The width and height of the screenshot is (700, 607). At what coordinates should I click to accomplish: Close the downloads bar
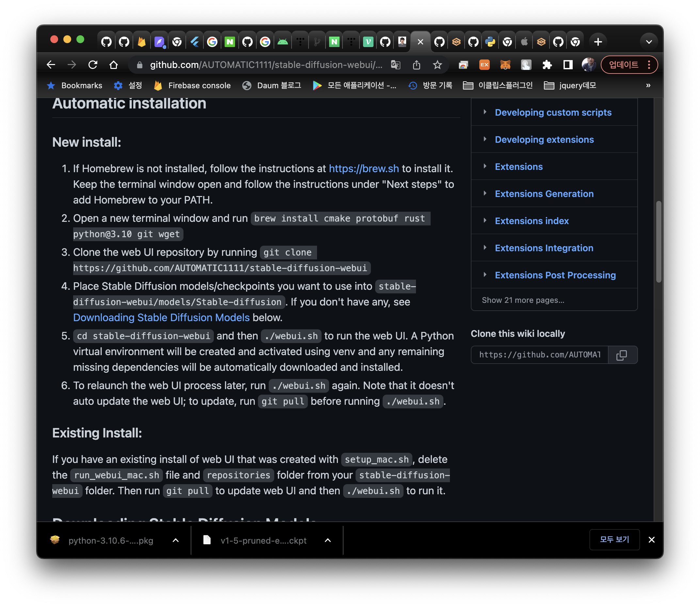[652, 540]
